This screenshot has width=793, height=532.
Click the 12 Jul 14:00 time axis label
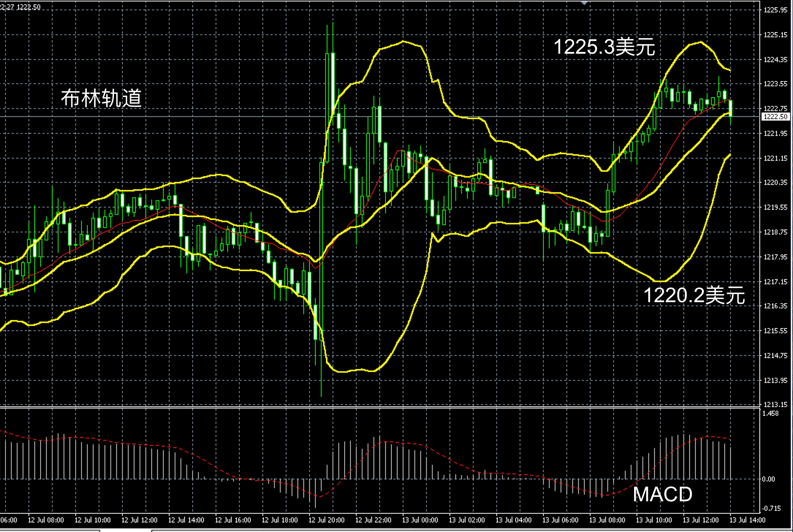186,520
